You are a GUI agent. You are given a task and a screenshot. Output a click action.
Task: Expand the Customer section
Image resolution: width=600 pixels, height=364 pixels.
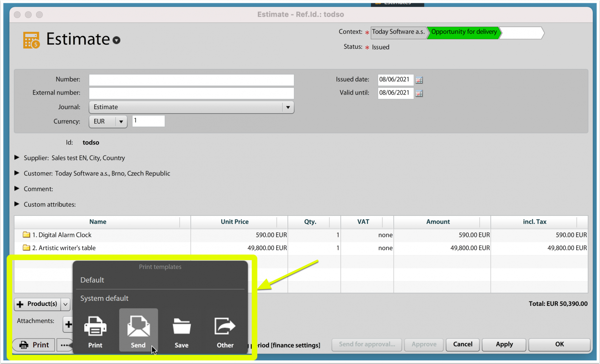click(x=16, y=173)
